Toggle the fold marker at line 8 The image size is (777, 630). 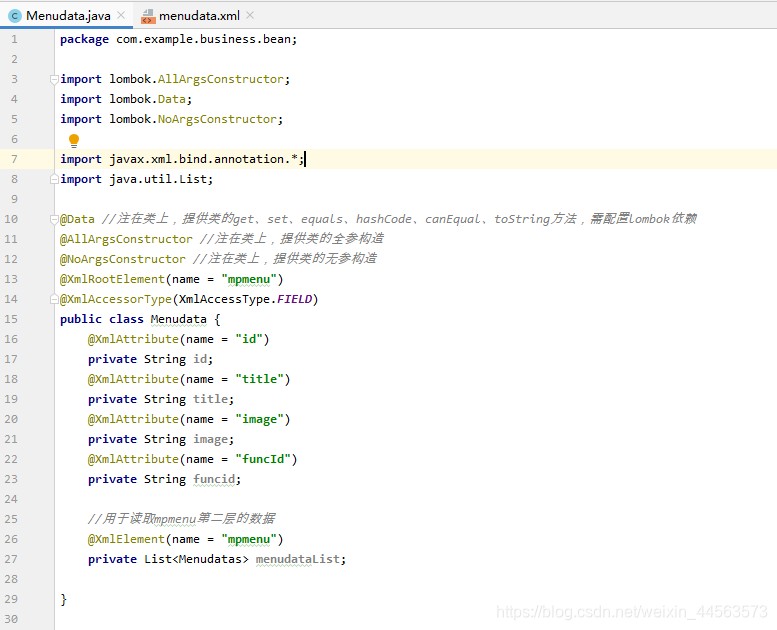[54, 179]
